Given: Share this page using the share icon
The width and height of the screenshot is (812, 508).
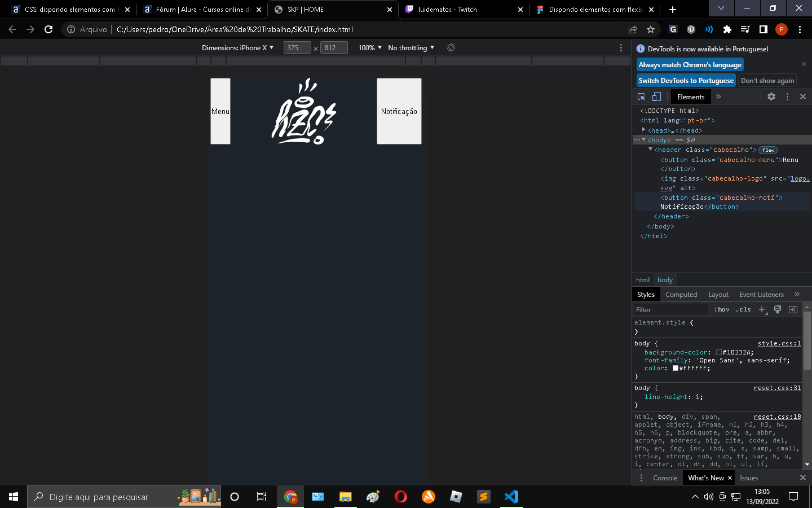Looking at the screenshot, I should tap(633, 29).
